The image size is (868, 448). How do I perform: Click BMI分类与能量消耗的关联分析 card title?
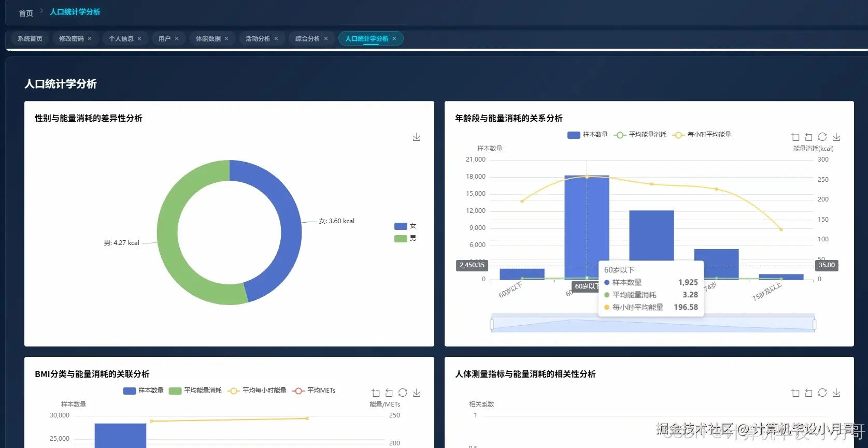click(92, 374)
